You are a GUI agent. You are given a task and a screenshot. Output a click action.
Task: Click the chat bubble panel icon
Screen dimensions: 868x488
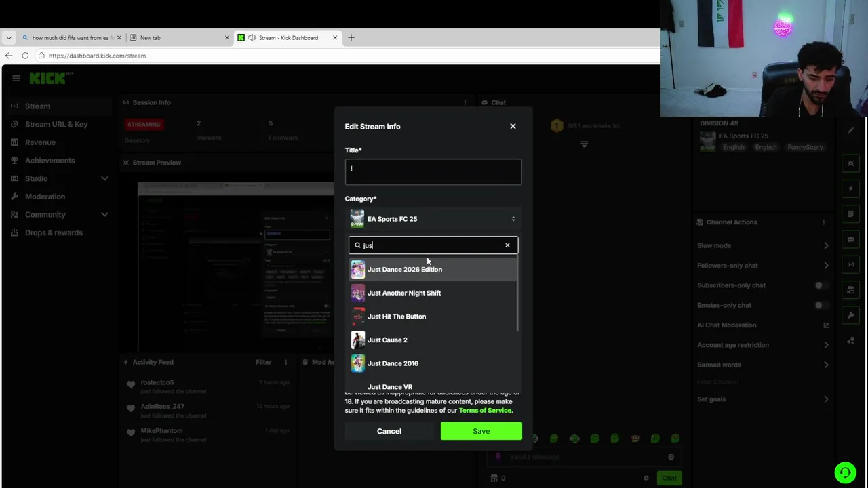850,239
